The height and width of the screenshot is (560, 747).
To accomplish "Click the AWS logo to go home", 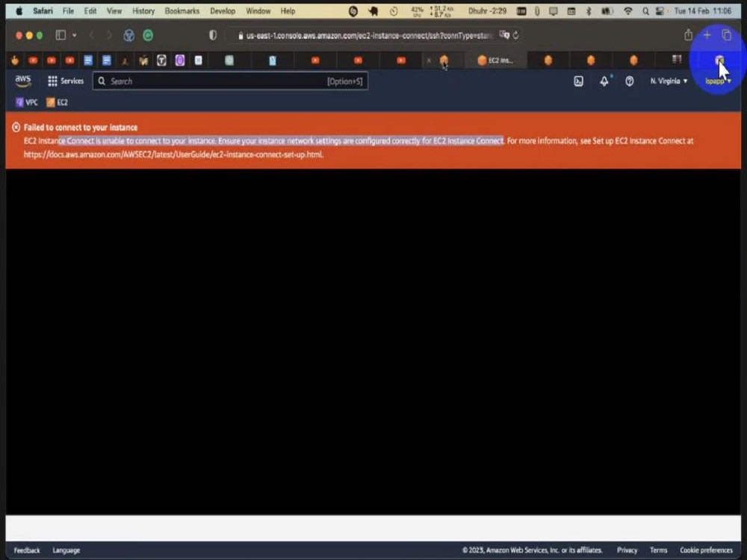I will [23, 81].
